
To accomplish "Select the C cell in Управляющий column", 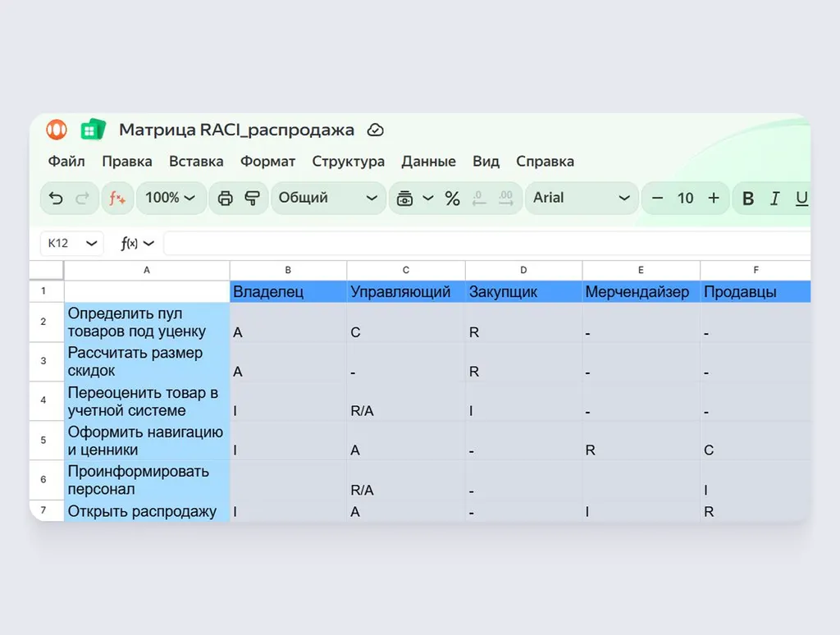I will [406, 322].
